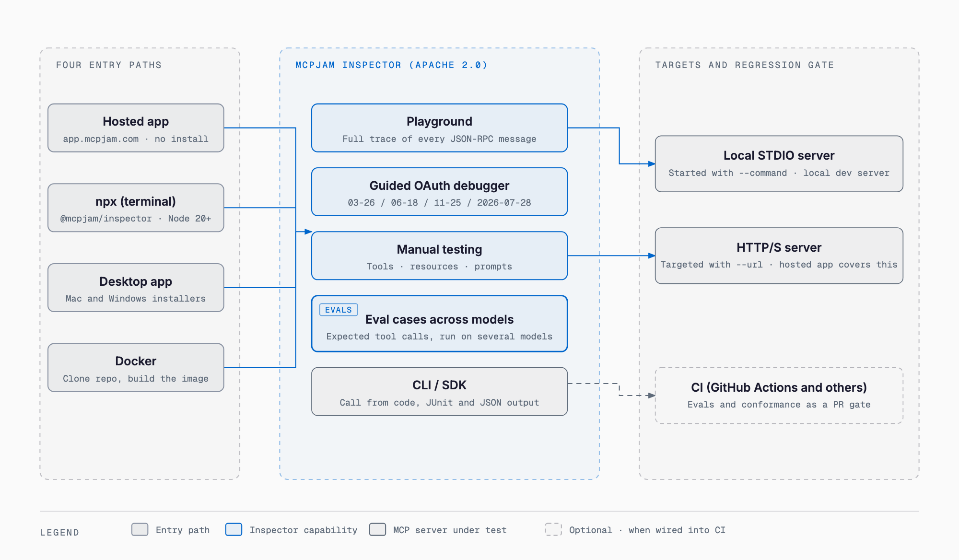Open the Playground capability card
This screenshot has width=959, height=560.
pos(439,128)
